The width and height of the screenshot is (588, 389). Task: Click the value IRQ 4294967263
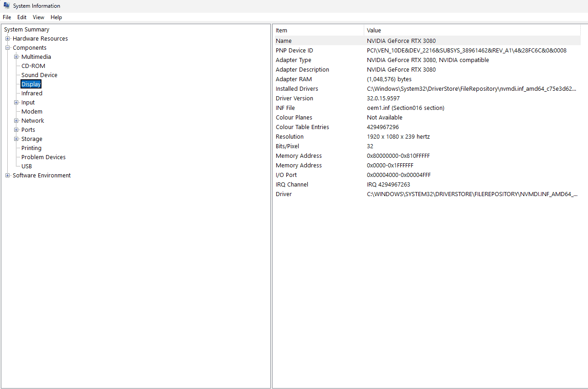point(388,185)
